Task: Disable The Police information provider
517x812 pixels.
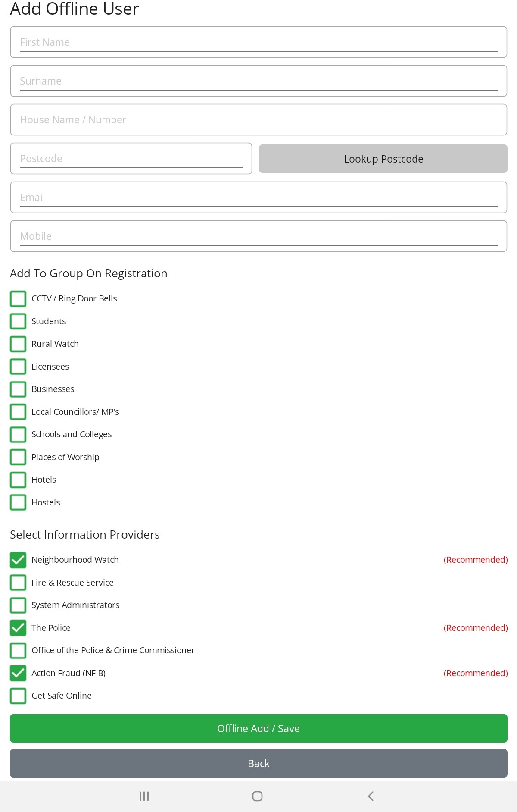Action: click(18, 628)
